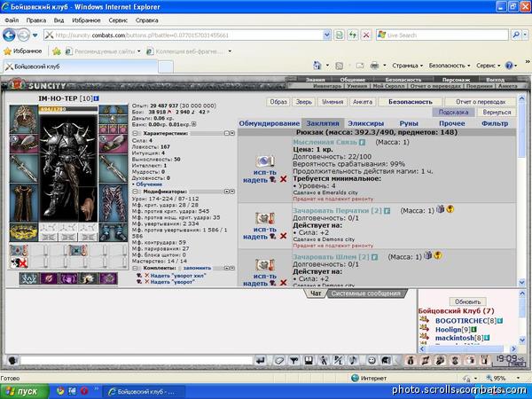Click the right dagger weapon slot
This screenshot has height=399, width=532.
[x=113, y=168]
